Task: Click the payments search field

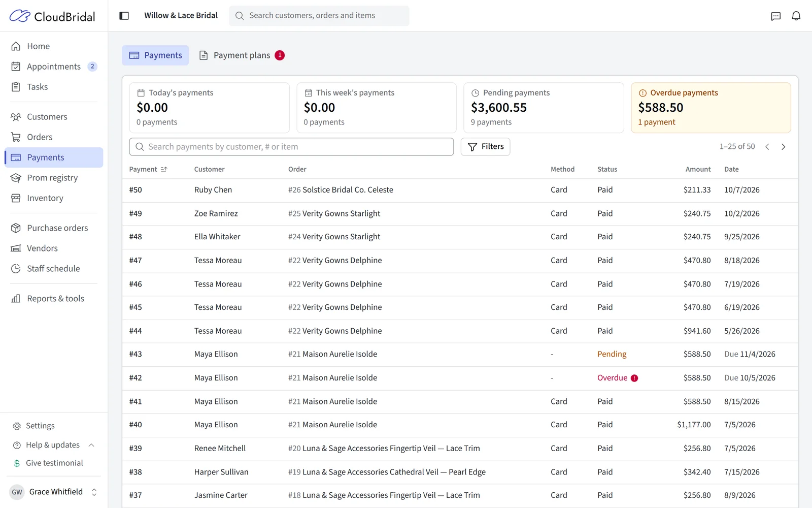Action: 291,147
